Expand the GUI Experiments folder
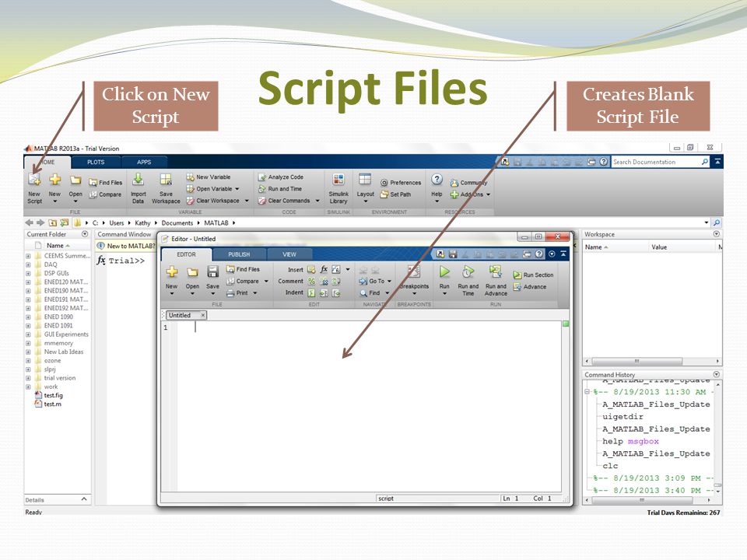The width and height of the screenshot is (747, 560). point(28,334)
